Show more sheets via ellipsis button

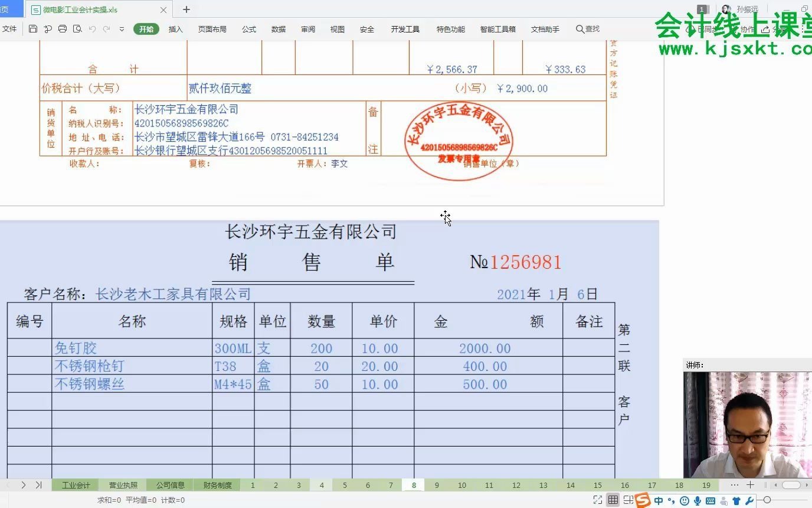734,485
